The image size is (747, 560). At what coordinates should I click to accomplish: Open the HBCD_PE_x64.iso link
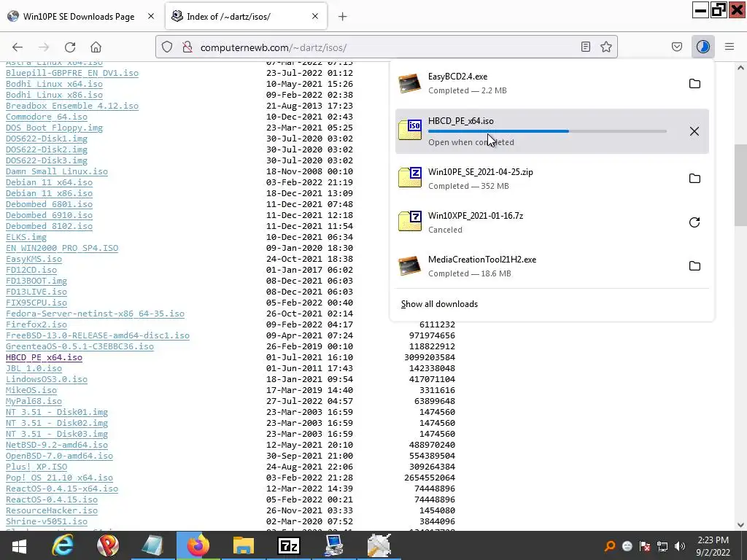pyautogui.click(x=44, y=357)
